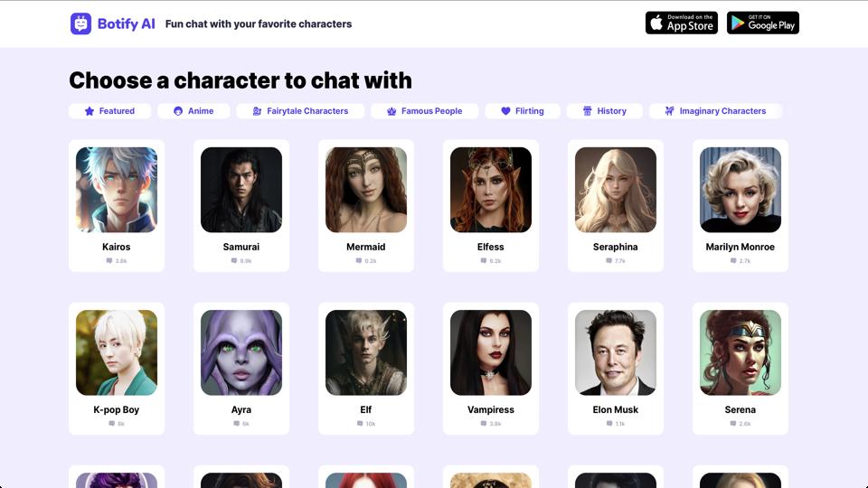Choose the K-pop Boy character portrait

117,352
